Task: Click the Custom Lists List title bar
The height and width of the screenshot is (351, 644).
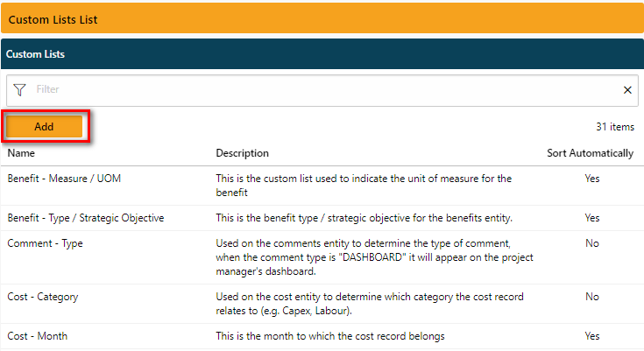Action: point(322,19)
